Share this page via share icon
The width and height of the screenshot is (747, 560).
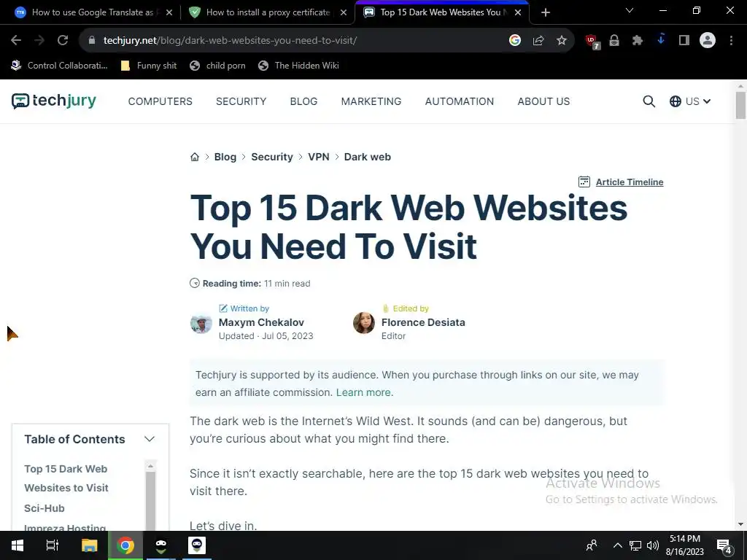coord(538,41)
